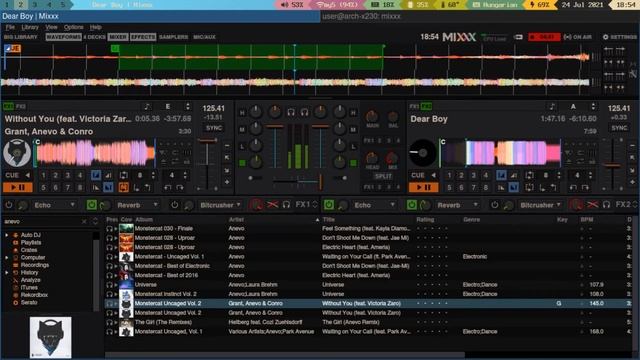Toggle SAMPLERS section tab

[173, 37]
